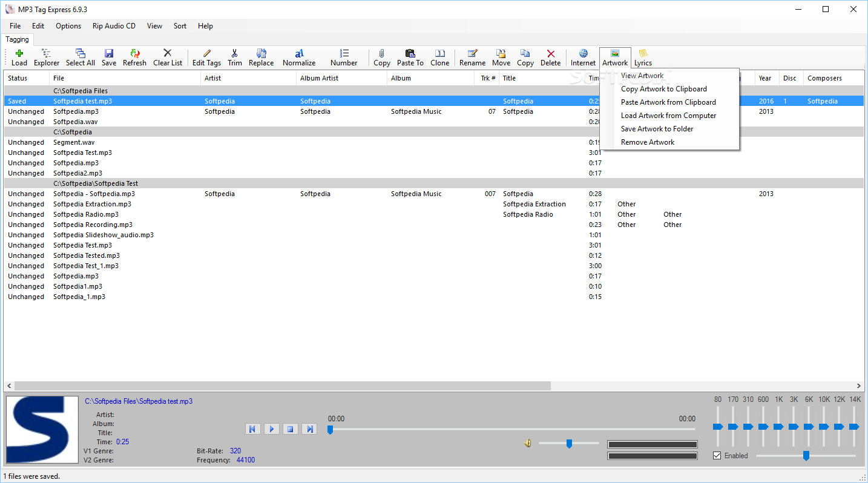Open the Edit Tags tool
The width and height of the screenshot is (868, 483).
click(206, 57)
